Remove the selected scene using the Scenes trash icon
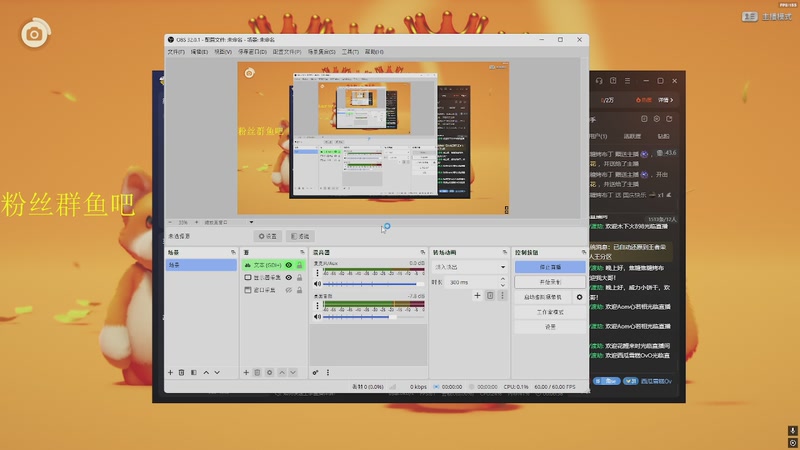800x450 pixels. click(x=182, y=372)
